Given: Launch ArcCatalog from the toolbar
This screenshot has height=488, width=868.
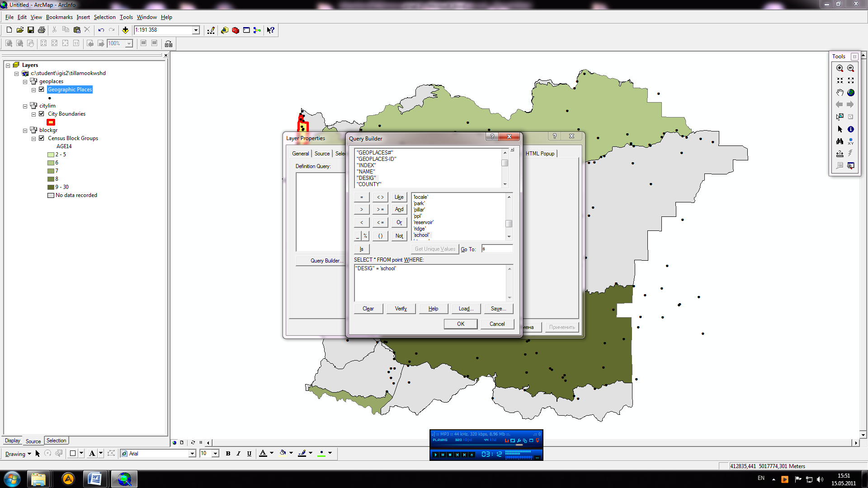Looking at the screenshot, I should click(x=225, y=30).
